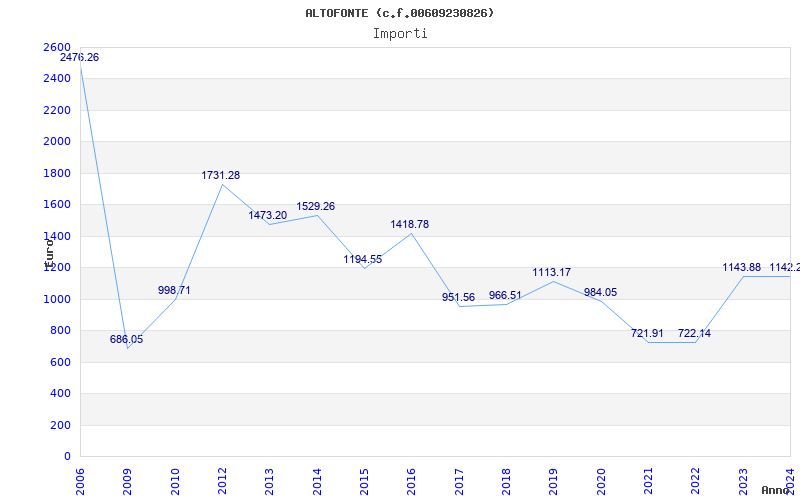The width and height of the screenshot is (800, 500).
Task: Click the 1529.26 value label
Action: pyautogui.click(x=315, y=207)
